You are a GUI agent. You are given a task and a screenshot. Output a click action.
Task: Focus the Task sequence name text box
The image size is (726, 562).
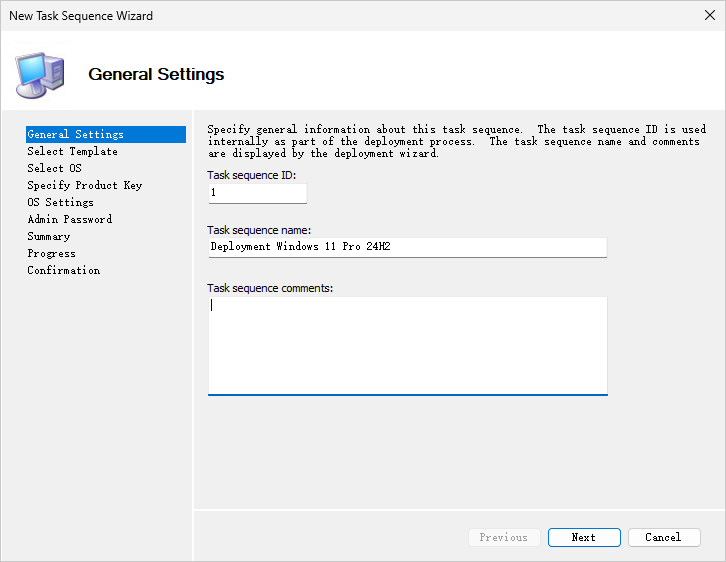(407, 247)
